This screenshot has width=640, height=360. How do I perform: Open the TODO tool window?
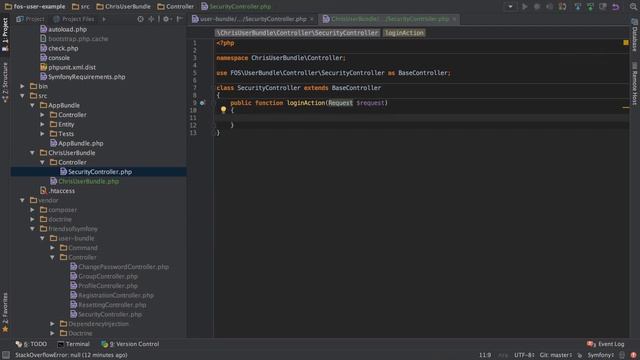(x=31, y=344)
